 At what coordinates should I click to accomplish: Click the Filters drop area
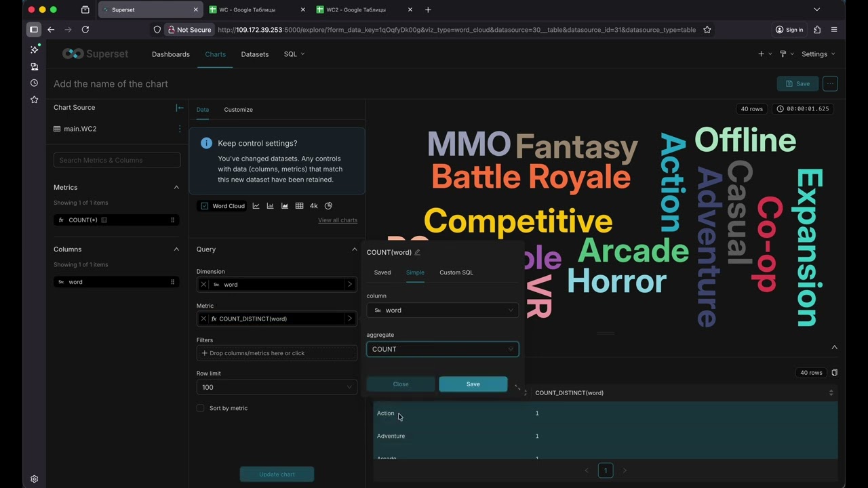coord(277,353)
